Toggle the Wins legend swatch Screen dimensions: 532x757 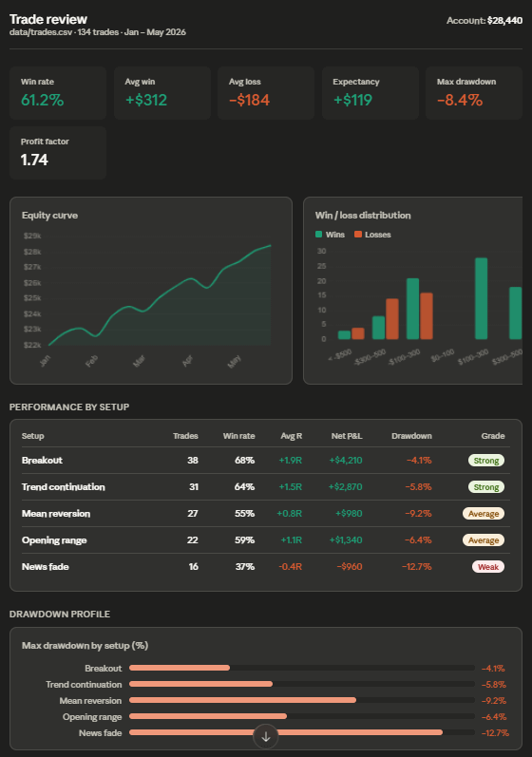[318, 235]
